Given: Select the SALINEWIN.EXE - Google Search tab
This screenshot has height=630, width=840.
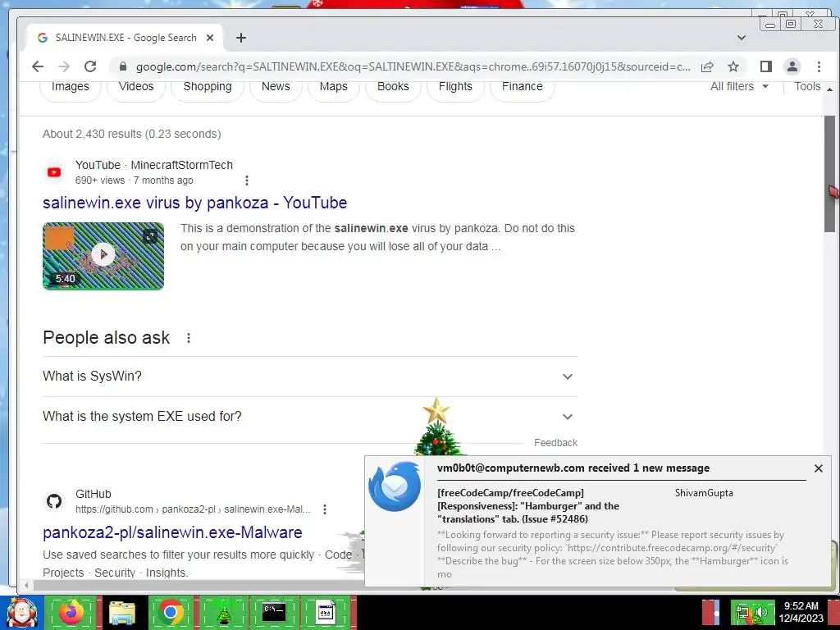Looking at the screenshot, I should click(126, 38).
